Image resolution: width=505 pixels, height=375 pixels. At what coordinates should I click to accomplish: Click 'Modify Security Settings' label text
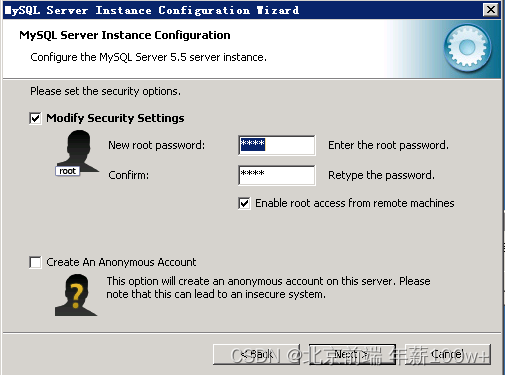coord(115,118)
